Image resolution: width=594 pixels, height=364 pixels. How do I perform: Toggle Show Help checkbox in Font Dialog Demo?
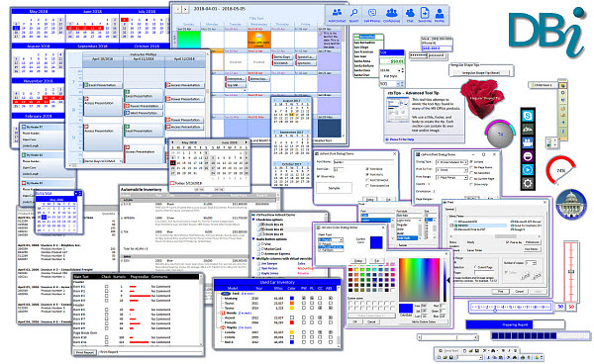(319, 177)
